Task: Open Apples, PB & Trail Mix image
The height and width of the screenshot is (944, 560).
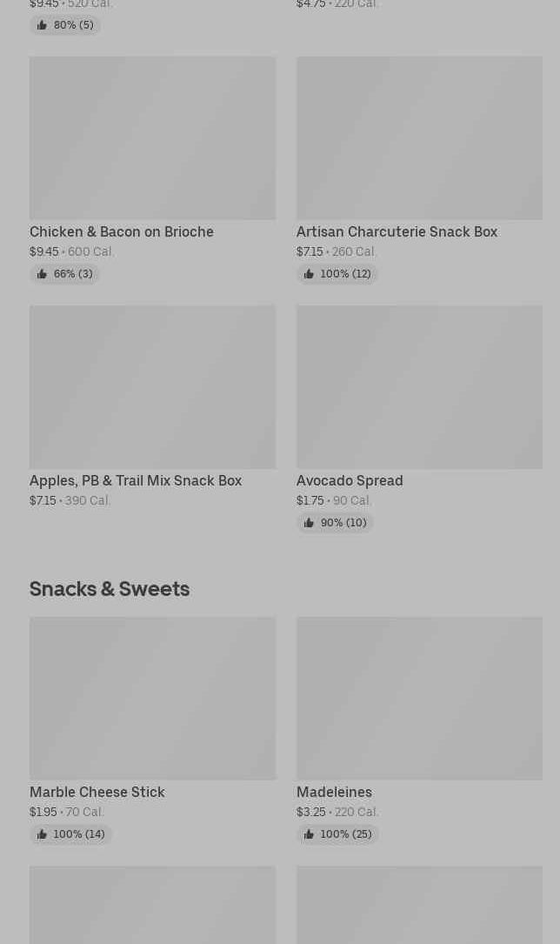Action: point(152,387)
